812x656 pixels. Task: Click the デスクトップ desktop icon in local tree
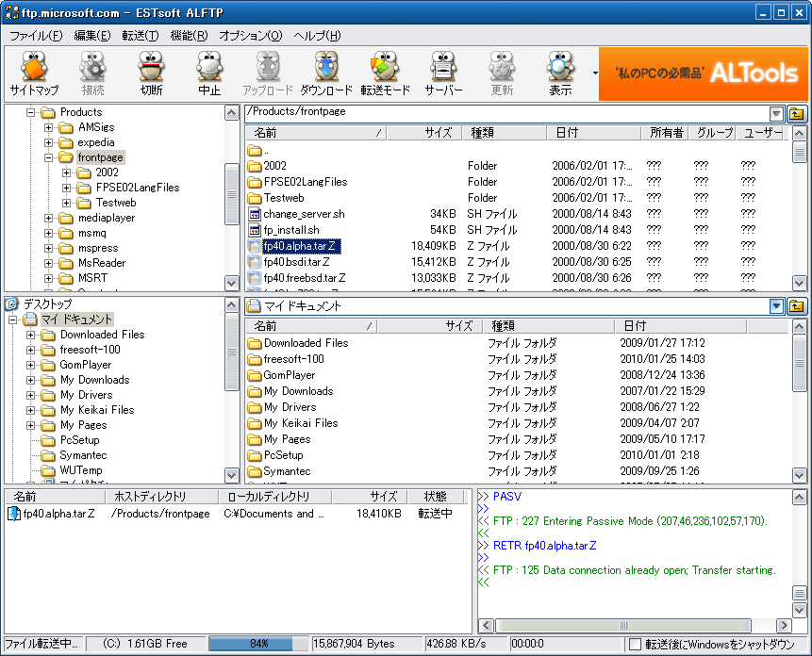(x=12, y=303)
